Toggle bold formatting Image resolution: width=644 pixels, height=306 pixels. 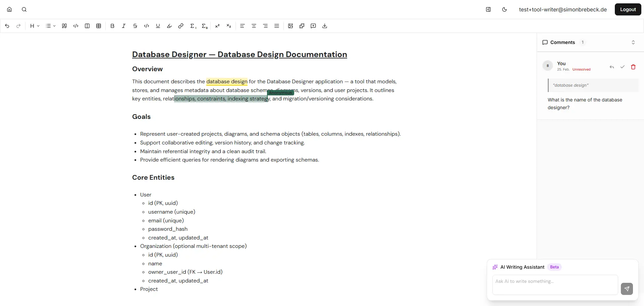112,26
